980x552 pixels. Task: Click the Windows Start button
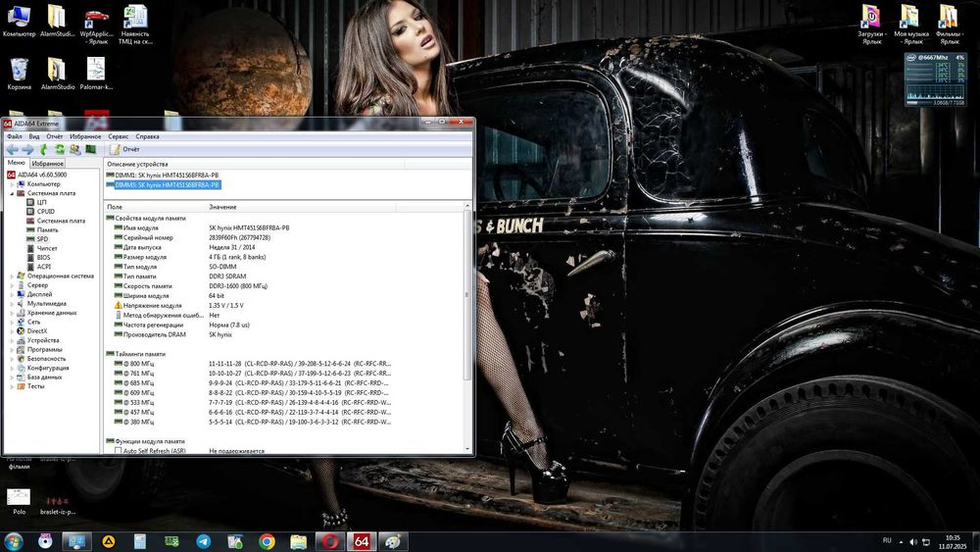tap(13, 541)
